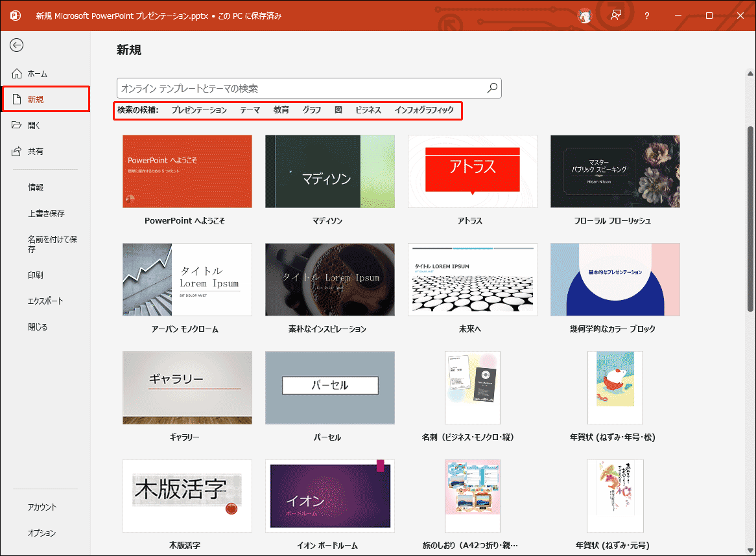Select the 旅のしおり template thumbnail
The width and height of the screenshot is (756, 556).
(x=473, y=496)
